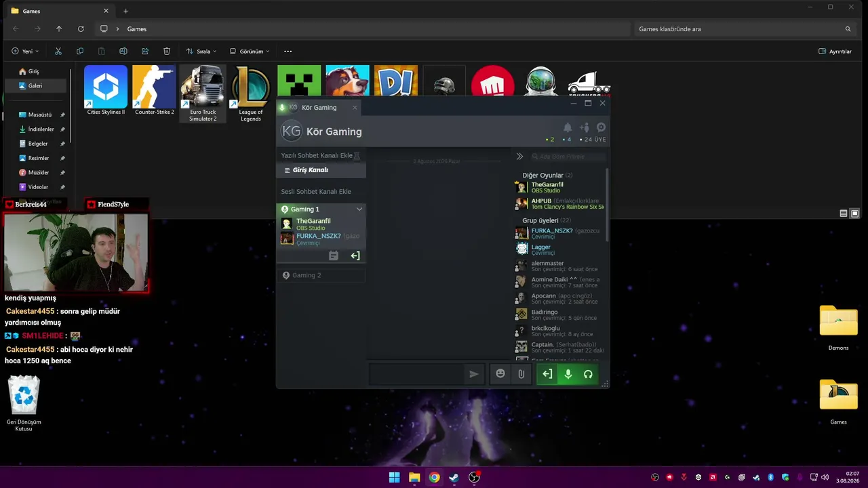Toggle microphone mute in Steam voice chat
The image size is (868, 488).
568,374
